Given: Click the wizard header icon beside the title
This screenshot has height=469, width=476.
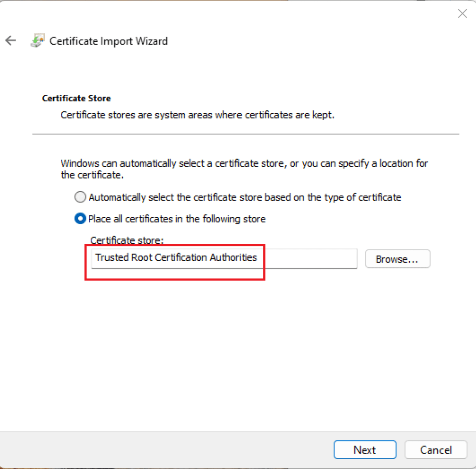Looking at the screenshot, I should coord(38,40).
